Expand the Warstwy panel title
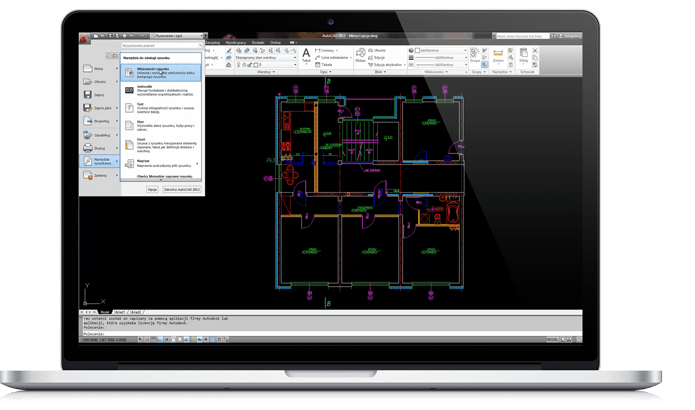Screen dimensions: 695x410 [x=266, y=72]
